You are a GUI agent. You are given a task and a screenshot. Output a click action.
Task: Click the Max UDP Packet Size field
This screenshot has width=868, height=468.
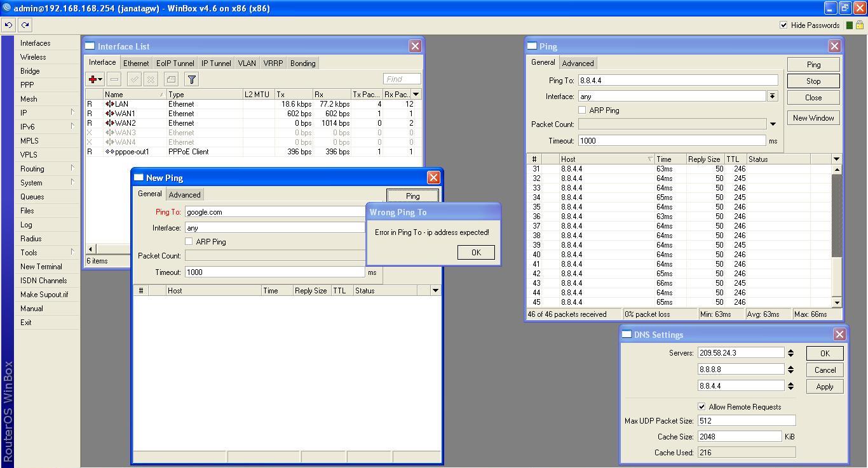[x=746, y=420]
